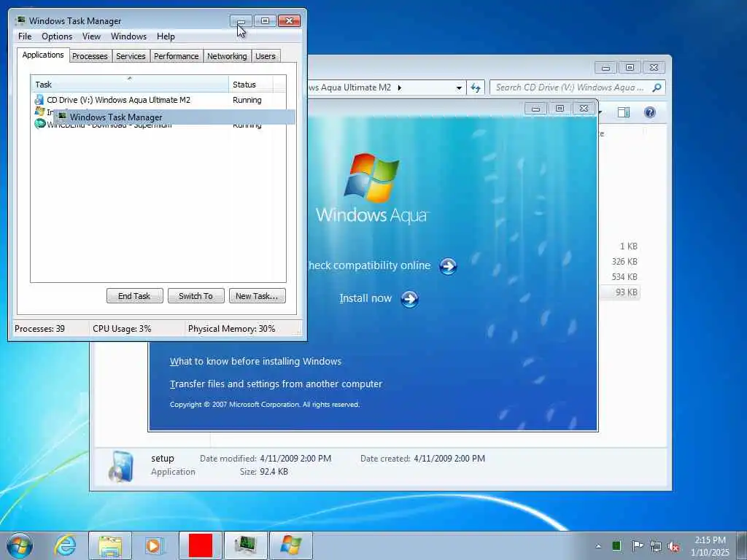Click the WinCDEmu globe icon in list
Screen dimensions: 747x560
(x=39, y=125)
